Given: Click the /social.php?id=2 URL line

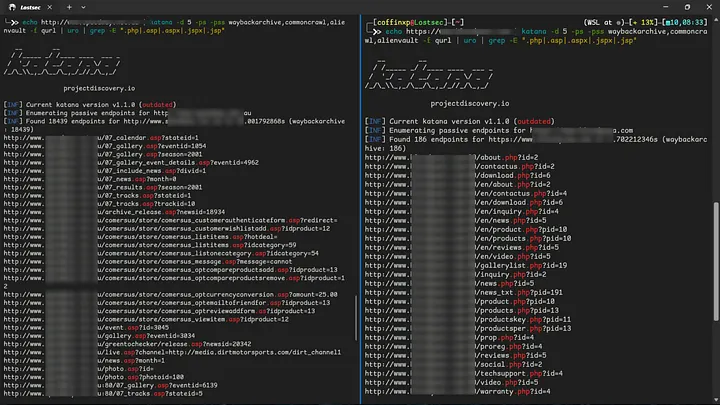Looking at the screenshot, I should [x=453, y=365].
